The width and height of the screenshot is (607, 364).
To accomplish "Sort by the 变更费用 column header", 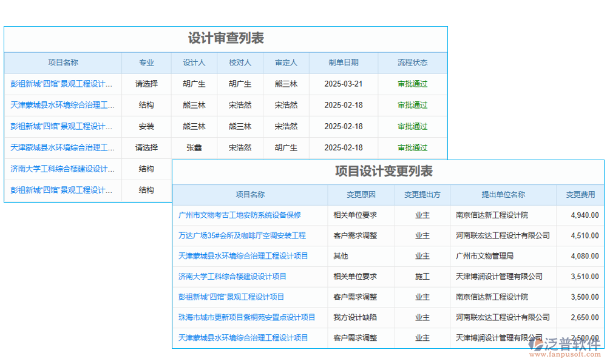I will click(578, 195).
